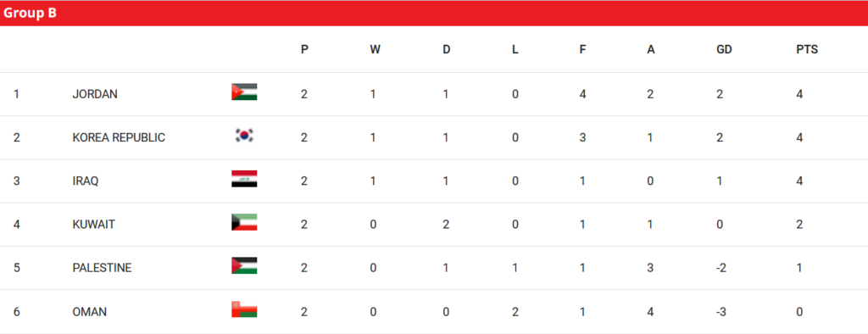868x334 pixels.
Task: Click the Palestine flag icon
Action: 244,266
